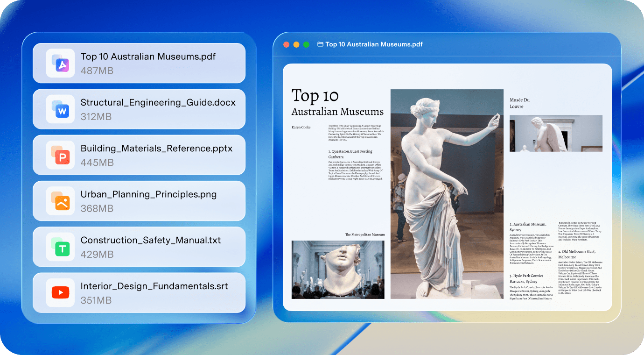Click the 4. Old Melbourne Gaol heading
This screenshot has width=644, height=355.
pyautogui.click(x=577, y=254)
